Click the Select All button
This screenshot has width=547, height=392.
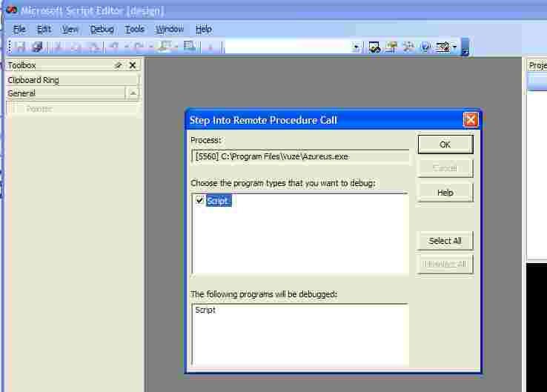(445, 241)
